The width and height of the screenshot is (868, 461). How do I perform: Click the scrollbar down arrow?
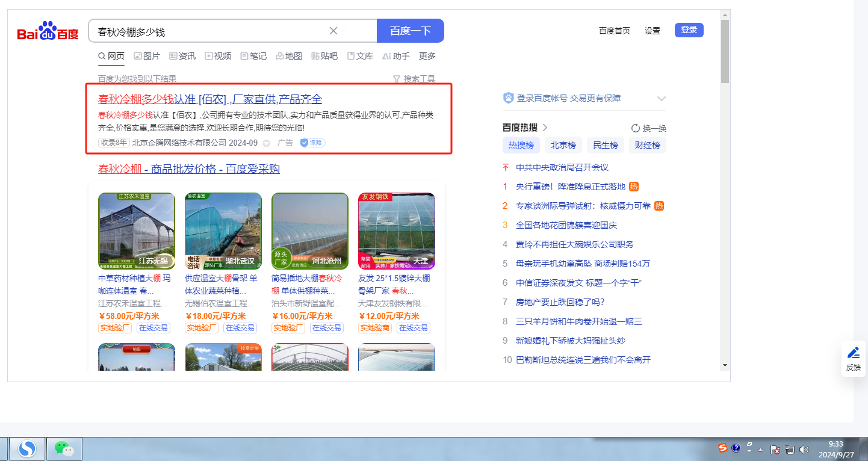click(725, 365)
